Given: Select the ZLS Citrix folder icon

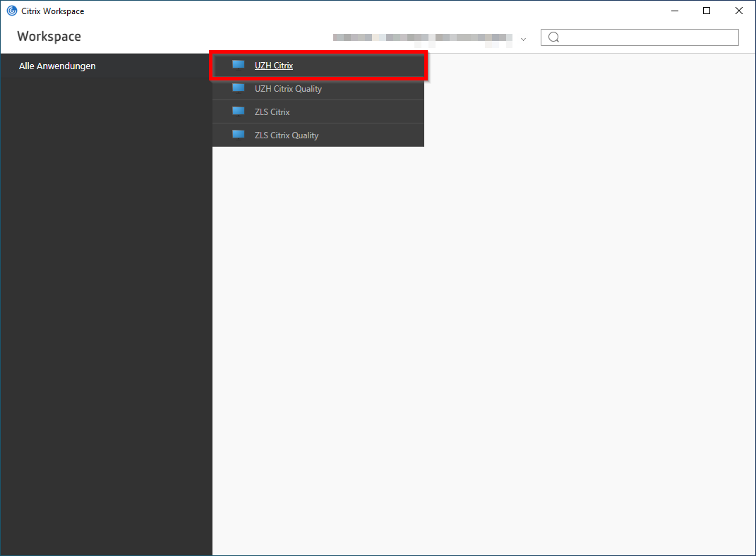Looking at the screenshot, I should coord(238,111).
